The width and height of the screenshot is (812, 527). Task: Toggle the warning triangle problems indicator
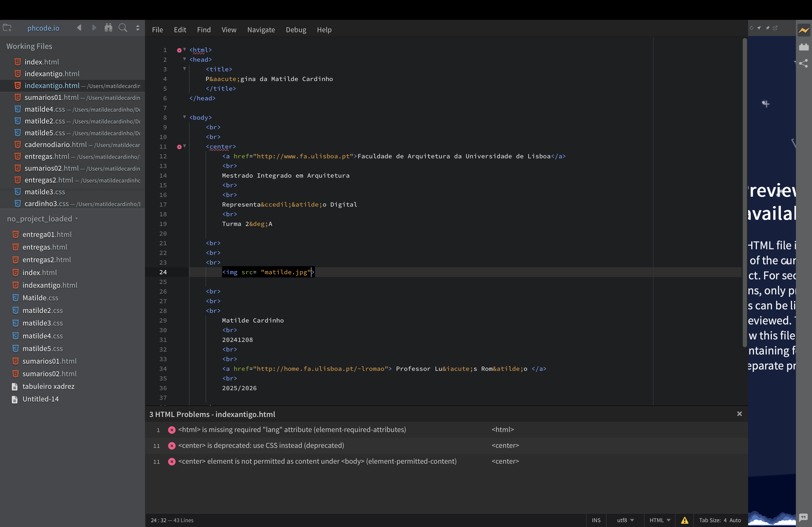pyautogui.click(x=684, y=520)
